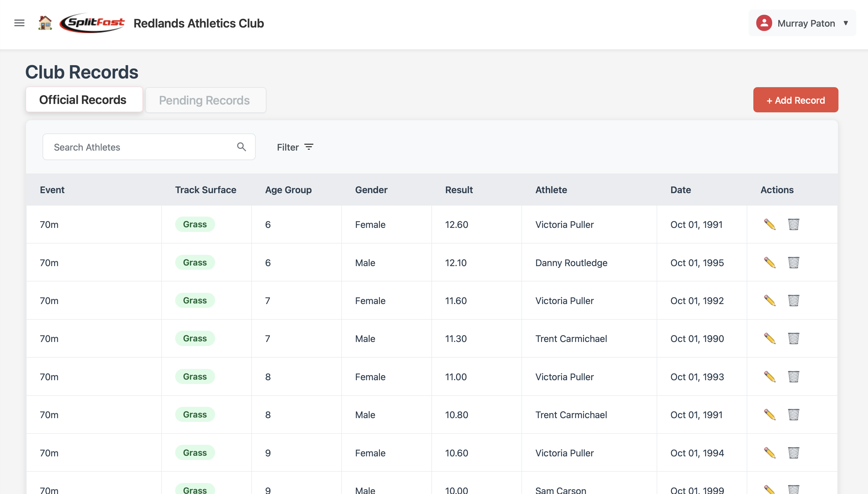
Task: Edit Trent Carmichael's Oct 01, 1990 record
Action: pos(770,338)
